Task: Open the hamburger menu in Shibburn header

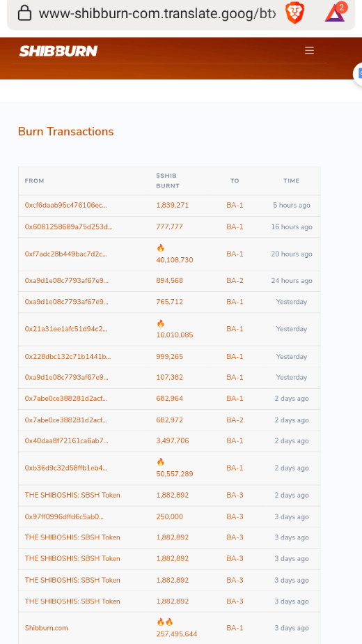Action: [309, 50]
